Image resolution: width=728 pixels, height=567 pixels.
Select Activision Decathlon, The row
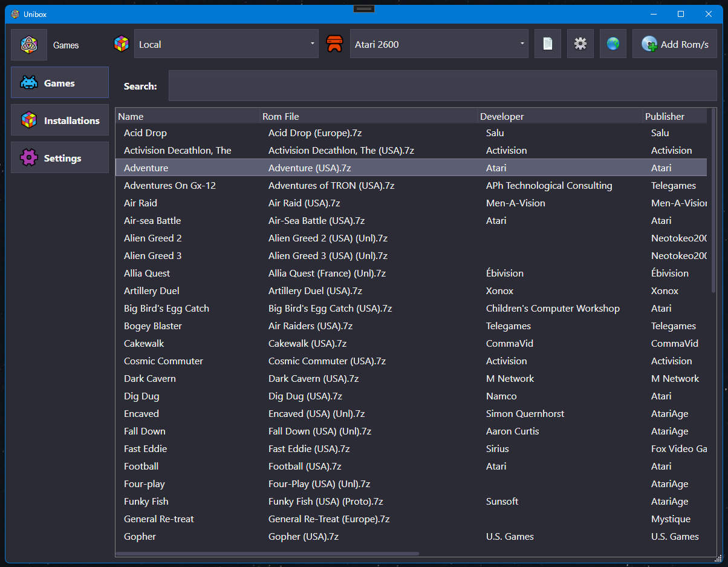(x=411, y=150)
